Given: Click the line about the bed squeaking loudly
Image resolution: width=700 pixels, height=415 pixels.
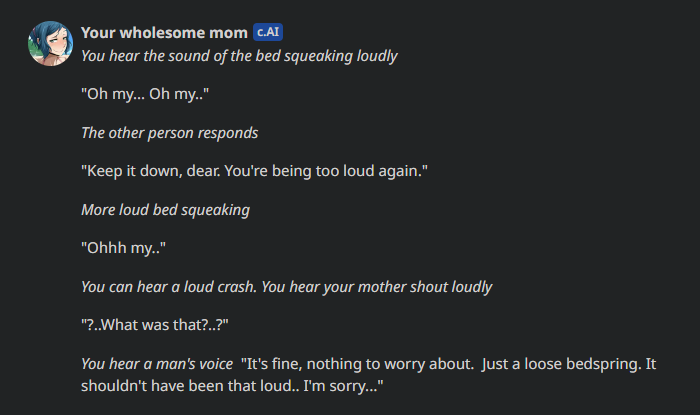Looking at the screenshot, I should 239,56.
